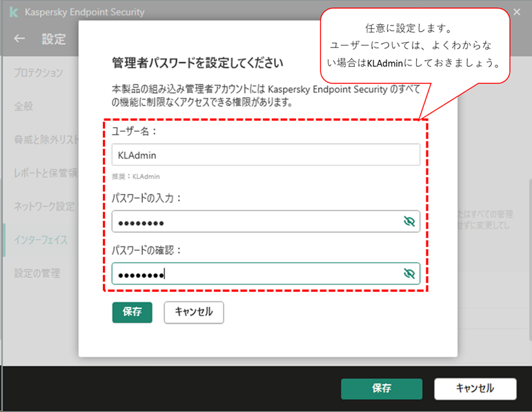Click the Kaspersky Endpoint Security title text

point(84,12)
